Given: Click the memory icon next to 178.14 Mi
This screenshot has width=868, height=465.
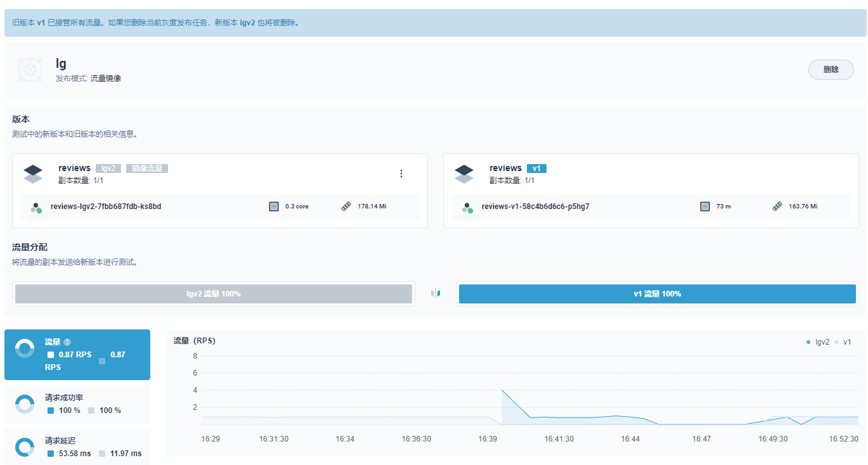Looking at the screenshot, I should pyautogui.click(x=346, y=207).
